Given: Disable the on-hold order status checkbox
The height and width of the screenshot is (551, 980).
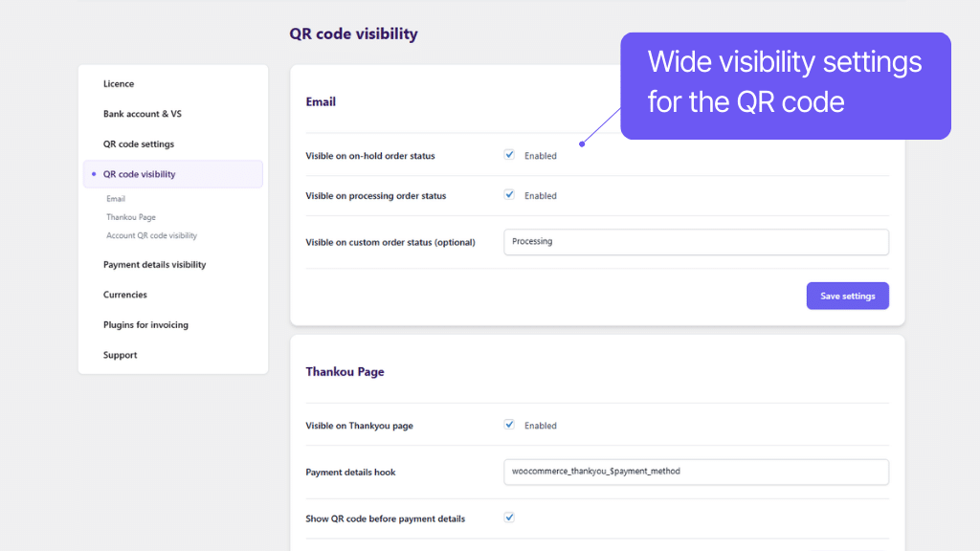Looking at the screenshot, I should 509,155.
